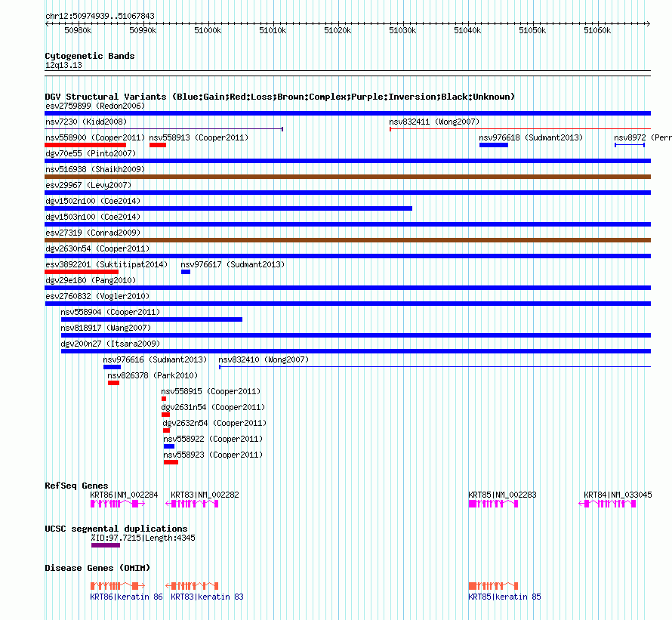The image size is (672, 620).
Task: Select the esv29967 (Levy2007) label
Action: coord(88,185)
